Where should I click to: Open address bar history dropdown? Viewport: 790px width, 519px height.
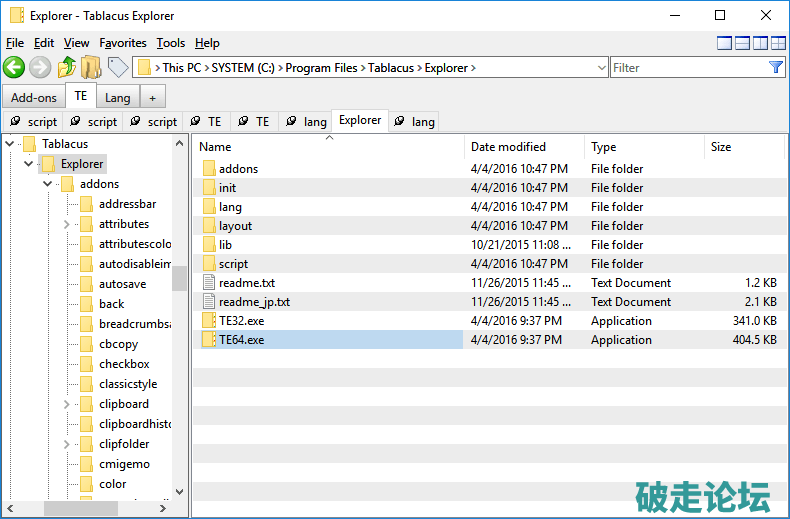click(x=601, y=68)
